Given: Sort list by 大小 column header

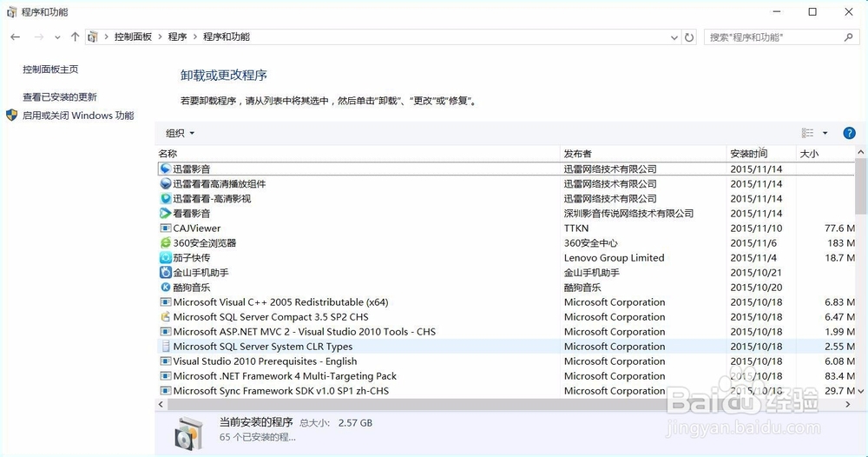Looking at the screenshot, I should point(825,154).
